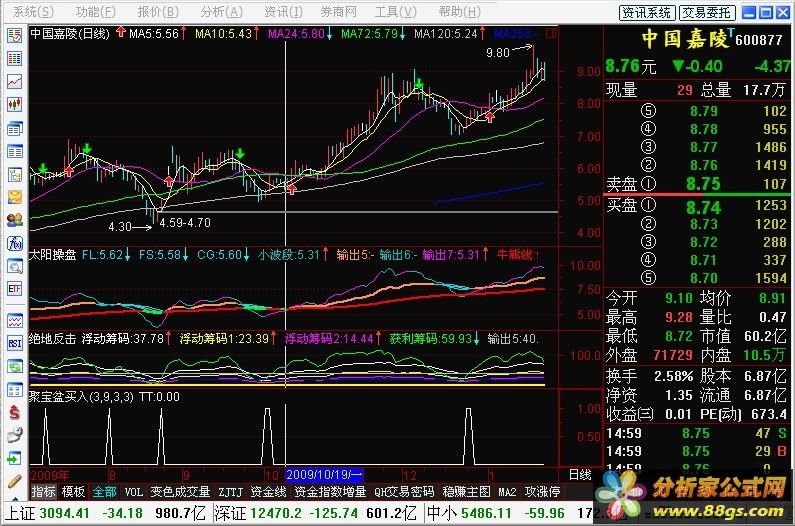
Task: Click the green arrow import icon
Action: click(14, 459)
